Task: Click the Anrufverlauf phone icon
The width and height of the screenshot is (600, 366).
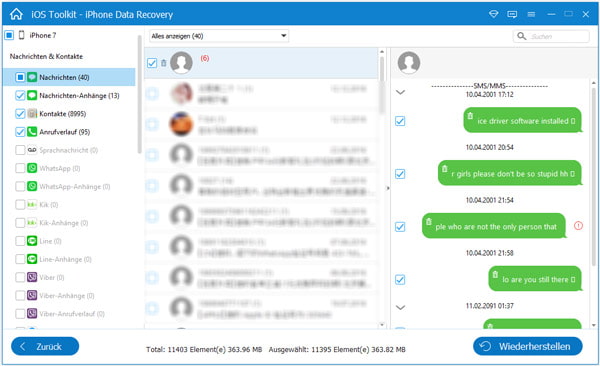Action: 32,132
